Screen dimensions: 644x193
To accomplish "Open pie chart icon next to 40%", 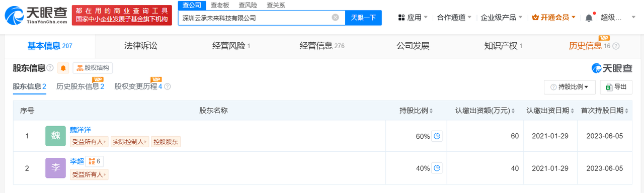I will pyautogui.click(x=437, y=168).
